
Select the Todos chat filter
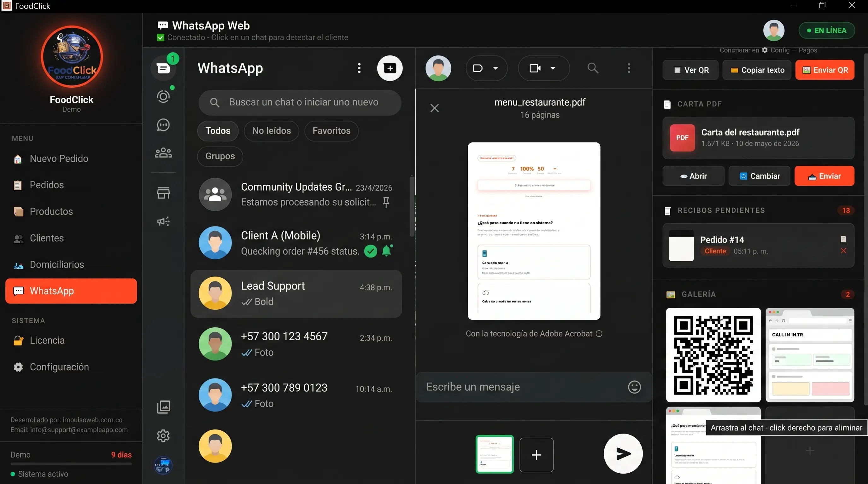click(218, 130)
